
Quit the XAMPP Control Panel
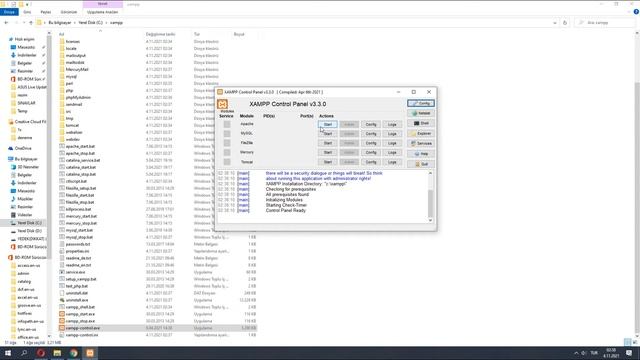421,164
